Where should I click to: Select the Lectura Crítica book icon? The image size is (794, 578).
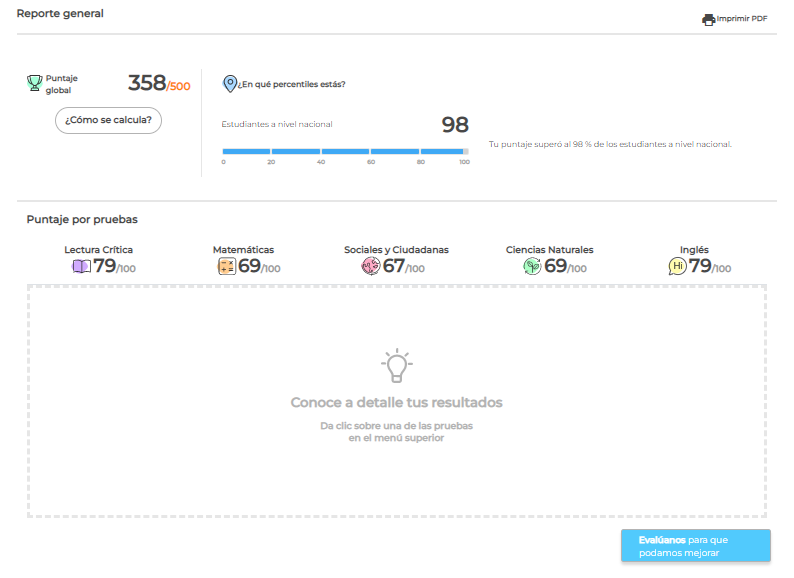[81, 267]
